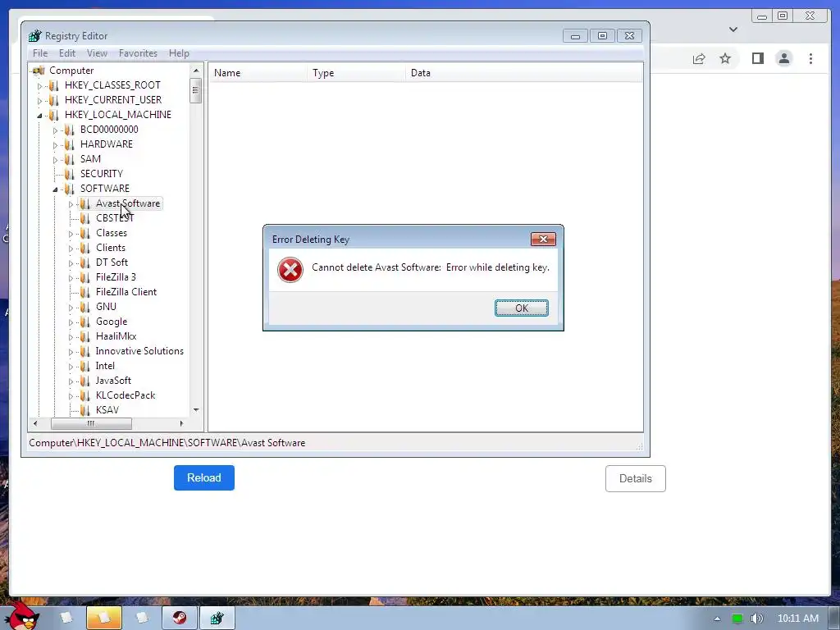
Task: Expand the Avast Software key
Action: (71, 204)
